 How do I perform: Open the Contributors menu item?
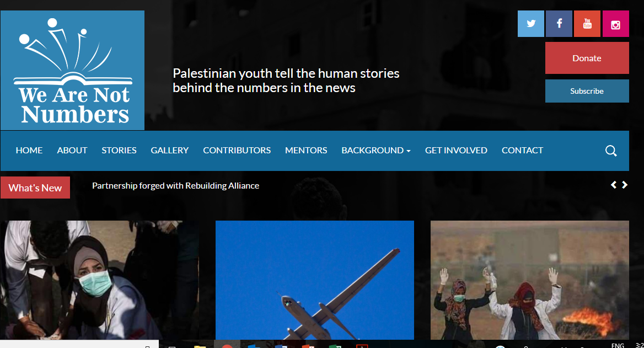click(237, 151)
